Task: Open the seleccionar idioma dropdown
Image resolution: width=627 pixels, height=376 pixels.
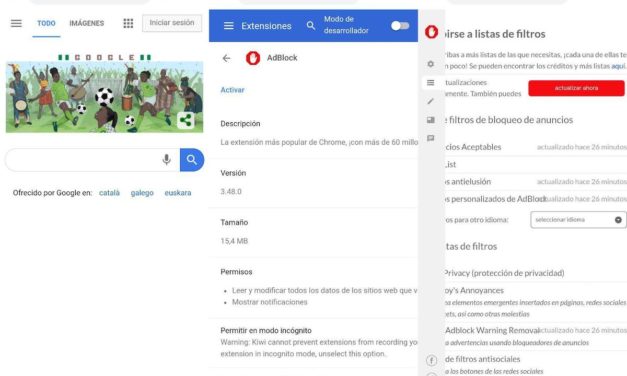Action: click(x=578, y=220)
